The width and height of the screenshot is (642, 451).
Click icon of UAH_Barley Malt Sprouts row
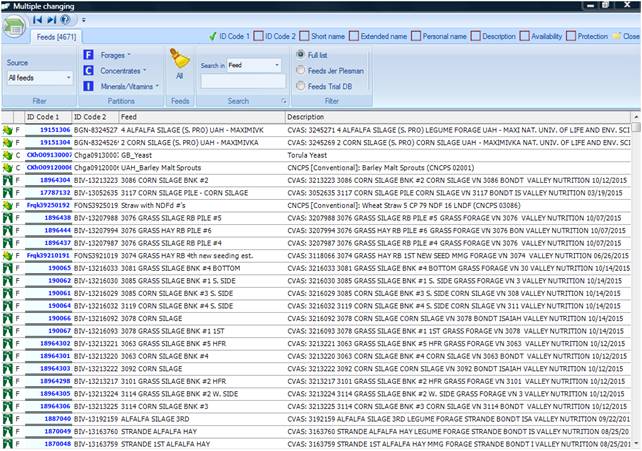pyautogui.click(x=7, y=168)
